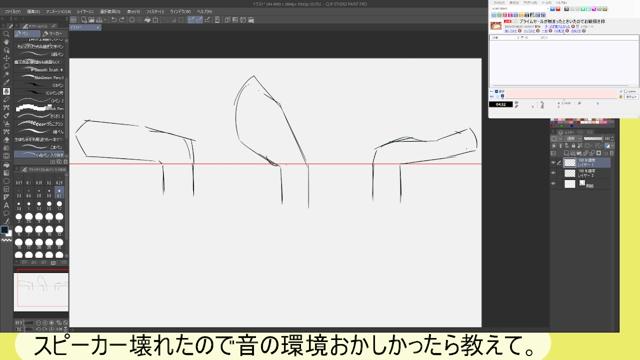Toggle visibility of the second layer

[x=553, y=173]
